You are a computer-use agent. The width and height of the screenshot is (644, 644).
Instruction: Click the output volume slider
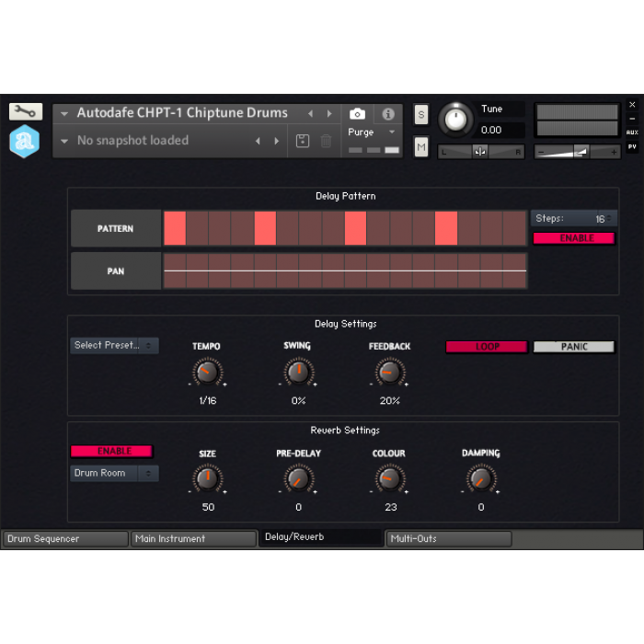(577, 153)
